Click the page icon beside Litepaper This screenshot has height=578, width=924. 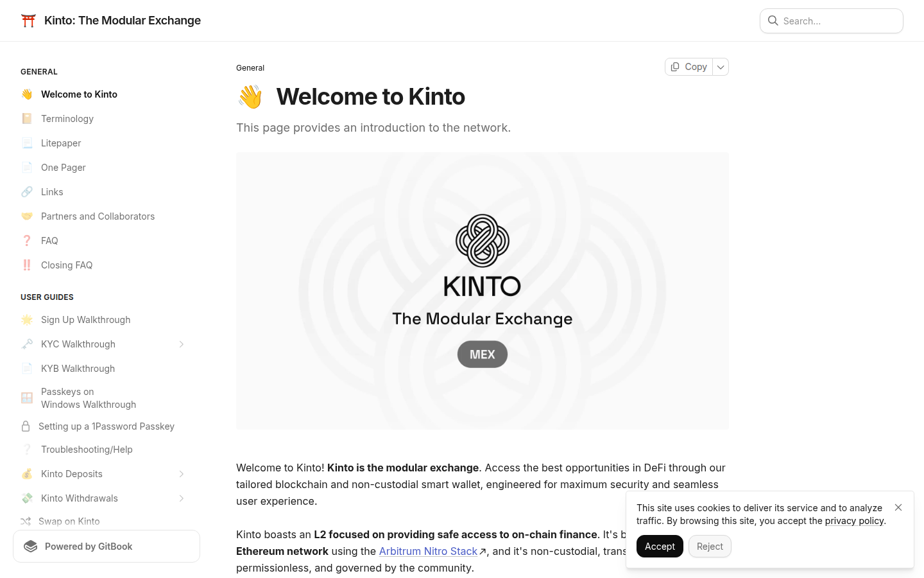tap(27, 143)
